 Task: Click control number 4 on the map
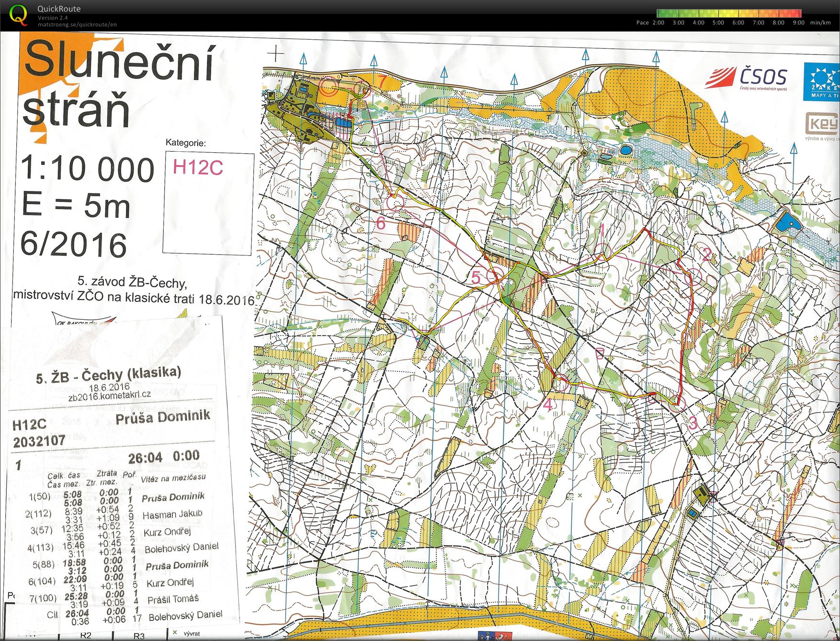click(x=547, y=405)
